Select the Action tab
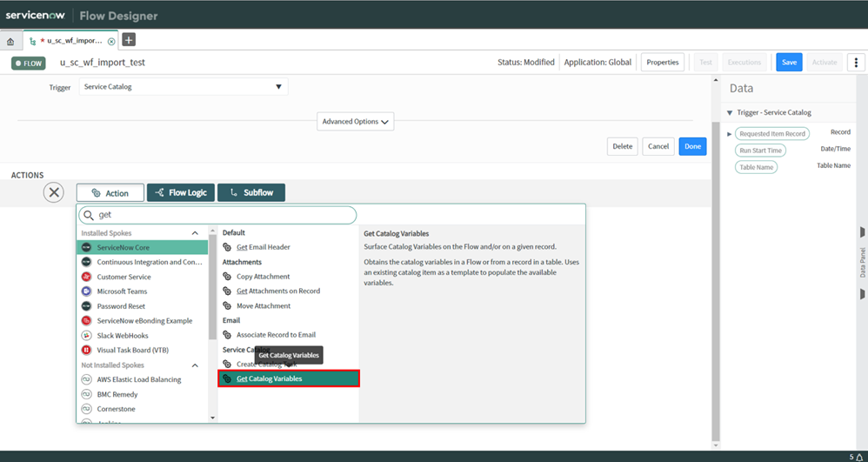The image size is (868, 462). click(110, 193)
